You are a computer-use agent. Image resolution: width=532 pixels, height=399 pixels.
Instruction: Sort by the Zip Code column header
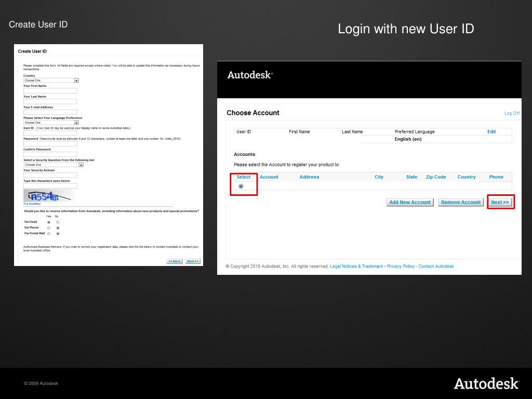pyautogui.click(x=436, y=177)
